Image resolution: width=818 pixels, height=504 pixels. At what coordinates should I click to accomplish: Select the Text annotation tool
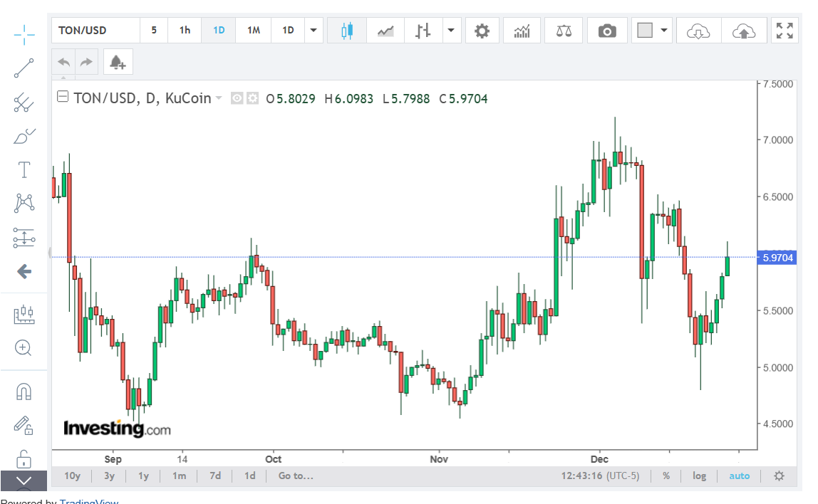[24, 170]
